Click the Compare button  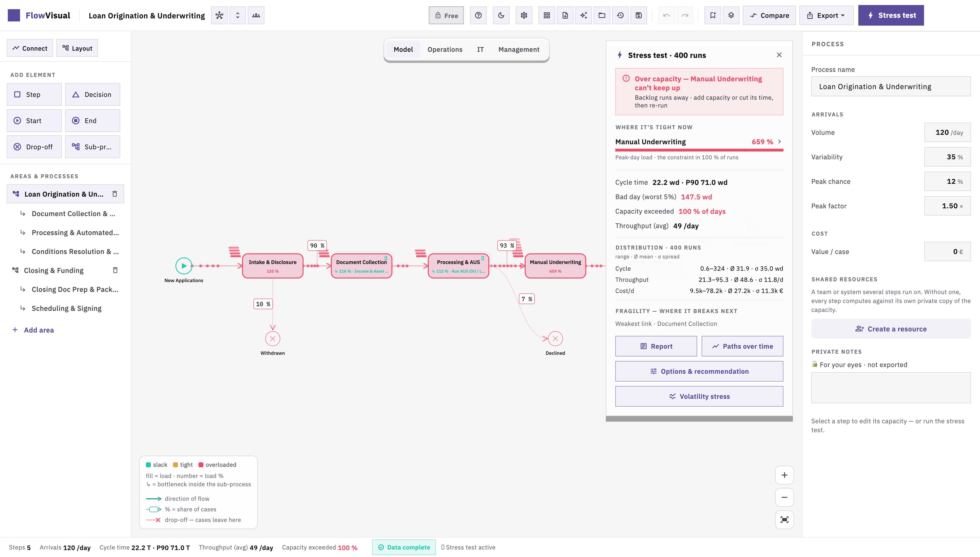click(x=769, y=15)
